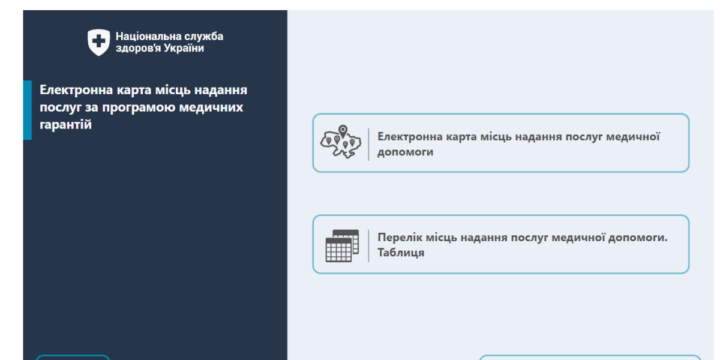Click Національна служба здоров'я України text
This screenshot has width=720, height=360.
point(169,42)
